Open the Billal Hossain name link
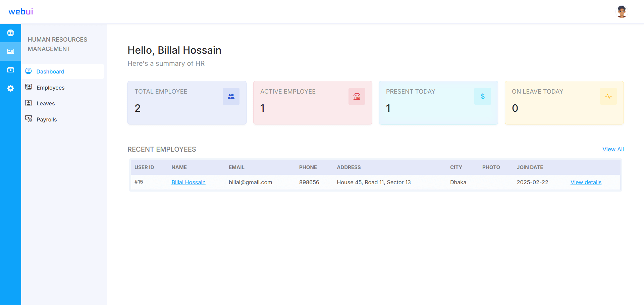The image size is (644, 306). (x=189, y=182)
